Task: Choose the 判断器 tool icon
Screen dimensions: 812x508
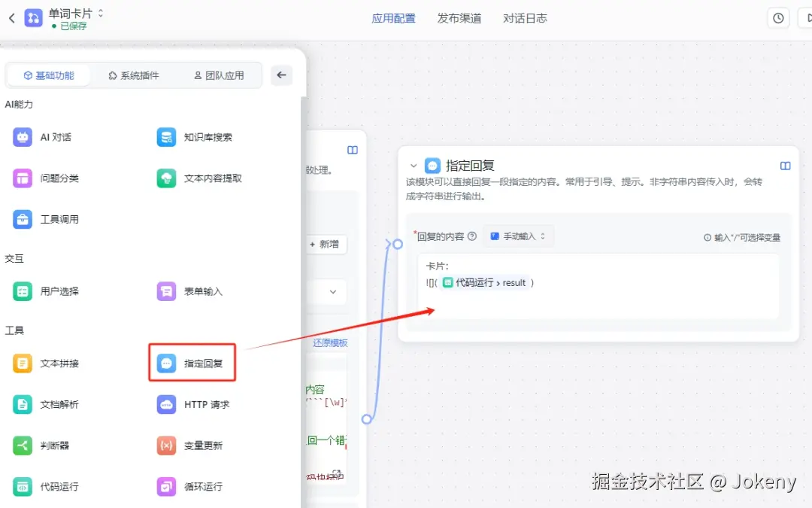Action: point(23,446)
